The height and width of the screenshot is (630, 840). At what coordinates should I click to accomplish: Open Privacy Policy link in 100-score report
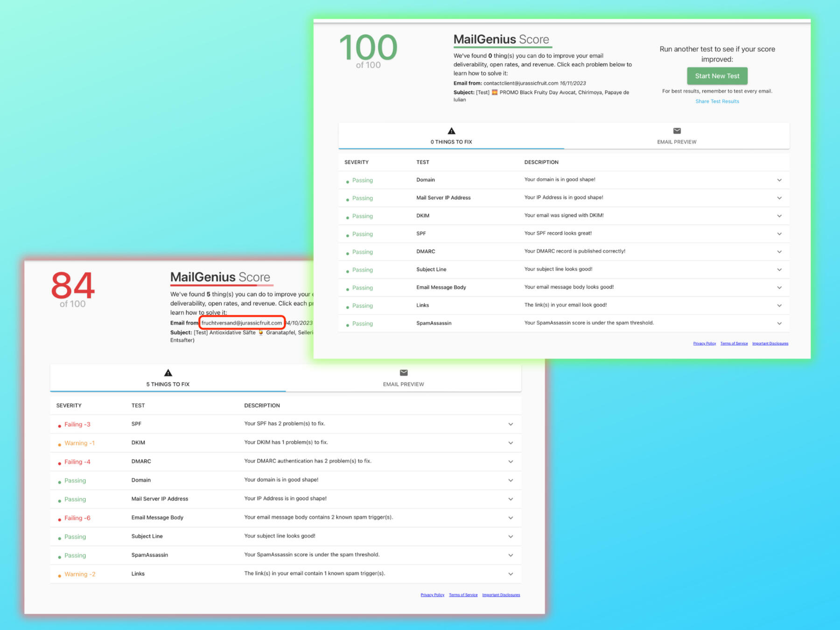[x=704, y=343]
